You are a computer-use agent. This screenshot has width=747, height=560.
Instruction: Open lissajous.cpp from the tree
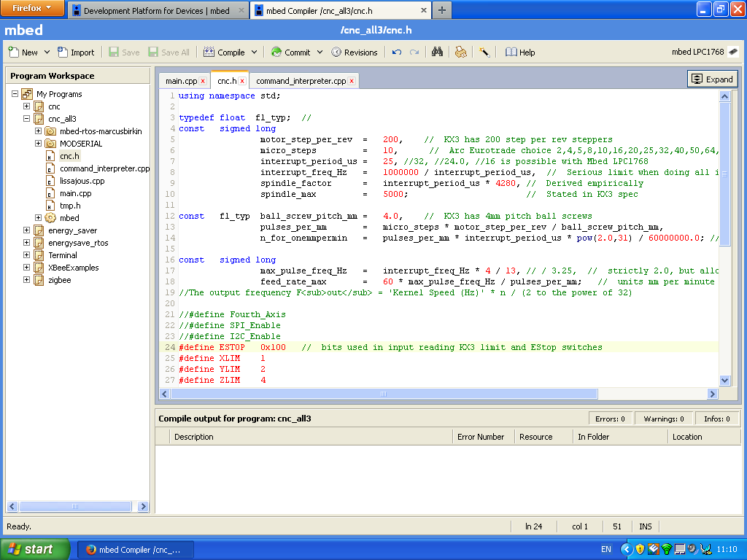(82, 181)
